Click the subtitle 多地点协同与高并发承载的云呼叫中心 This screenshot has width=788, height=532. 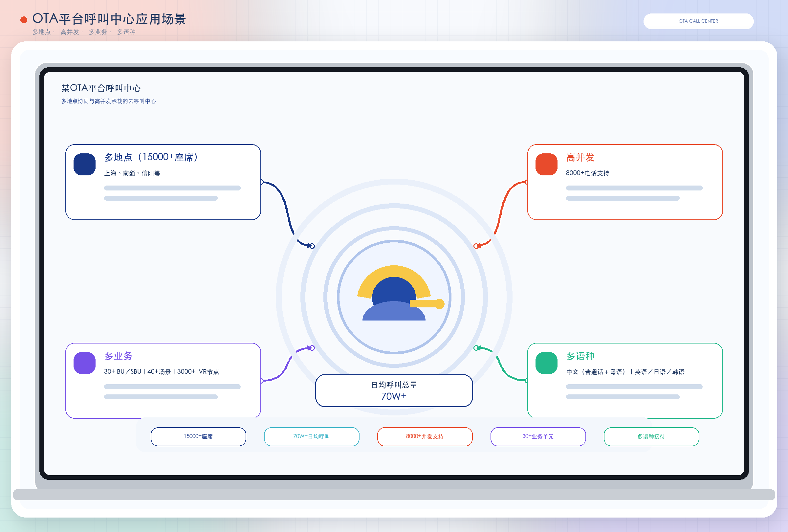click(108, 101)
